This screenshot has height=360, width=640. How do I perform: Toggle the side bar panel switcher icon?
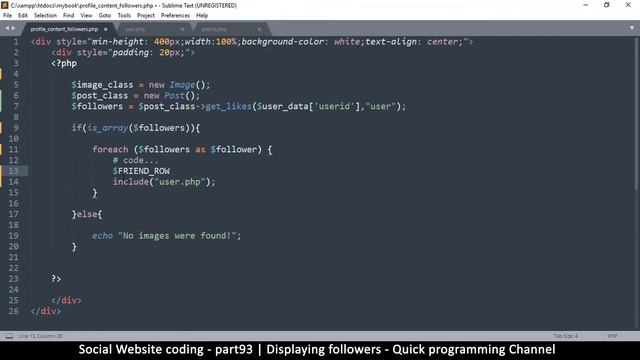9,336
